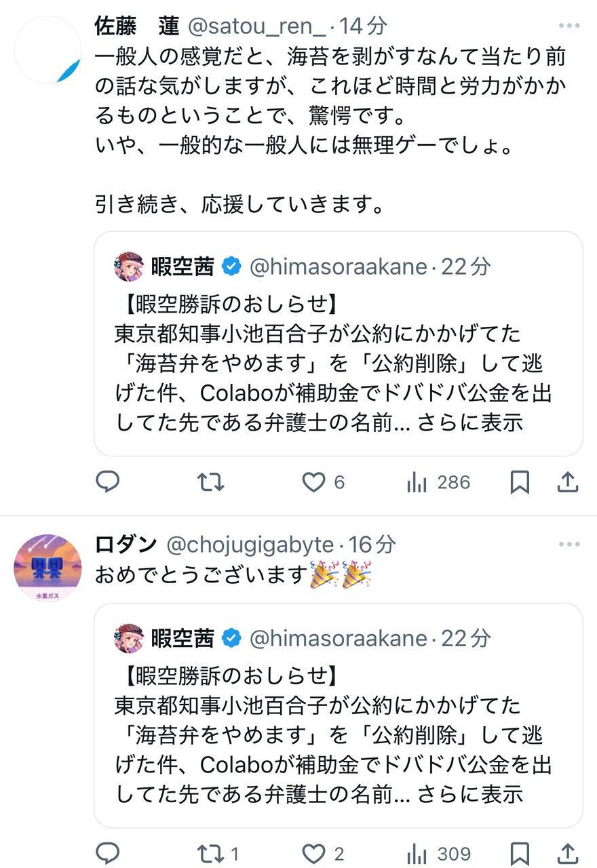The width and height of the screenshot is (597, 868).
Task: View analytics showing 309 views
Action: pyautogui.click(x=438, y=854)
